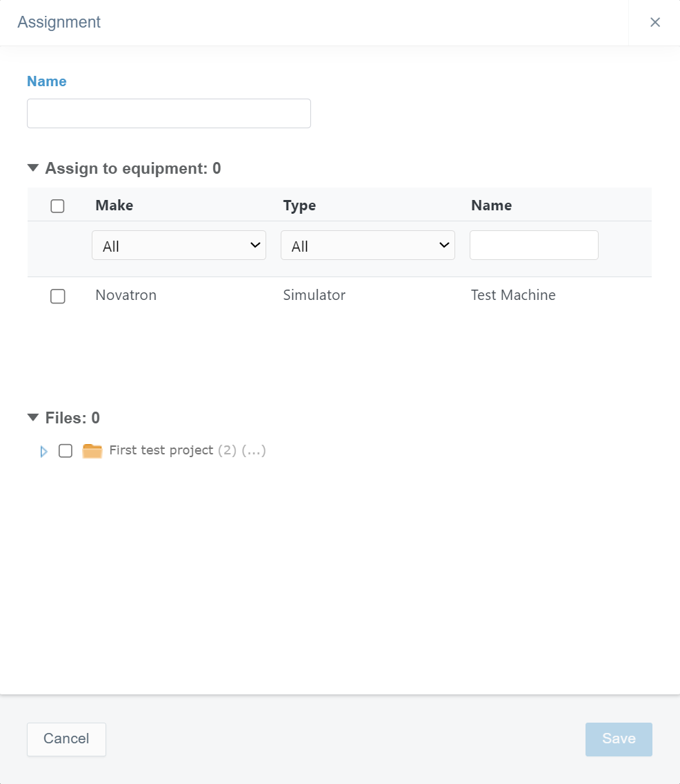Select the Test Machine name cell
Screen dimensions: 680x784
(513, 295)
